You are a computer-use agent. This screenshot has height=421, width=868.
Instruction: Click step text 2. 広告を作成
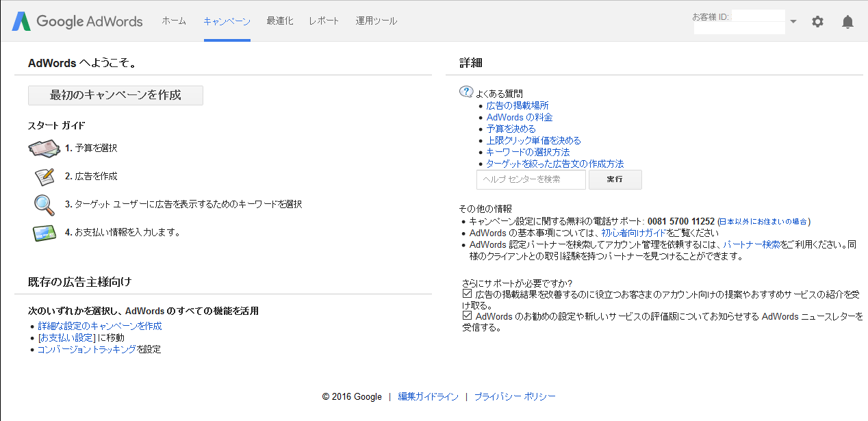(x=91, y=176)
